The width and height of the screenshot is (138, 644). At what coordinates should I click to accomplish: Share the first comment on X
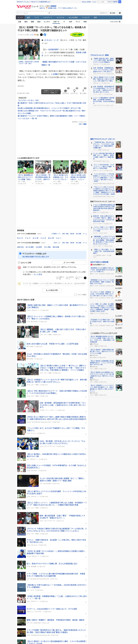85,278
